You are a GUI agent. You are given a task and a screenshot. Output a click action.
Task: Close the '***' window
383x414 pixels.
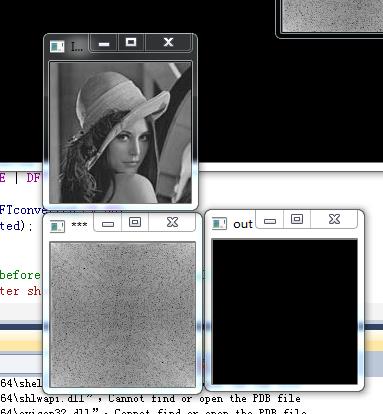click(x=172, y=222)
